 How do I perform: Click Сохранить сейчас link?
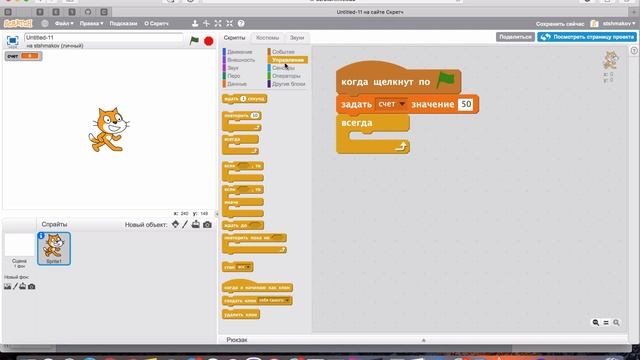coord(560,24)
